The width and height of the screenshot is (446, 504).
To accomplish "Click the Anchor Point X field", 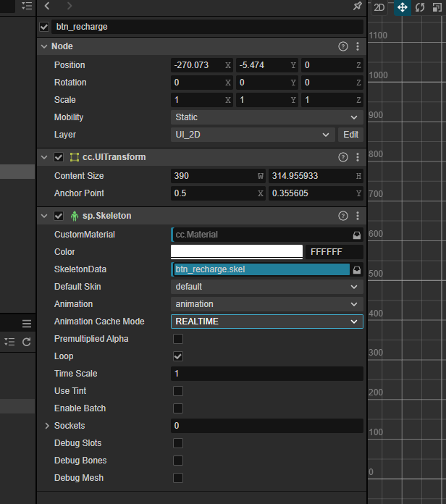I will (x=218, y=193).
